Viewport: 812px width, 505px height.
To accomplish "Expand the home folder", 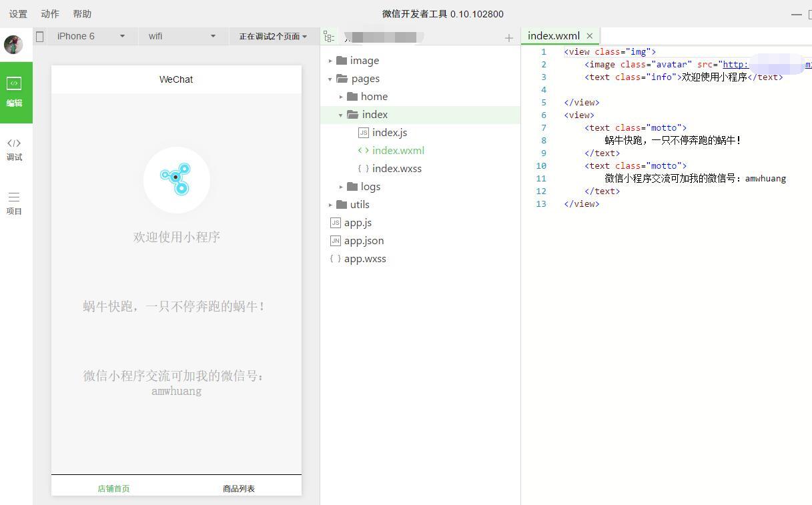I will [x=341, y=97].
